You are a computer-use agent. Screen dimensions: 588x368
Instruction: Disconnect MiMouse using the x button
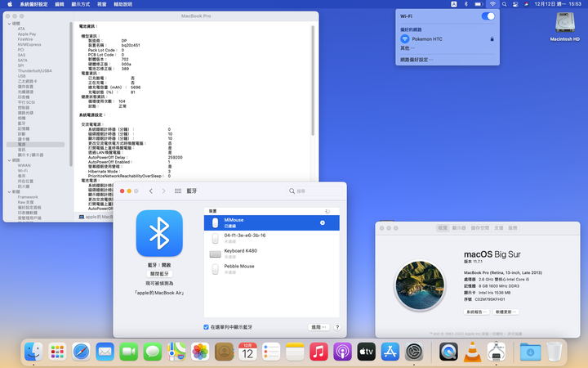point(322,223)
